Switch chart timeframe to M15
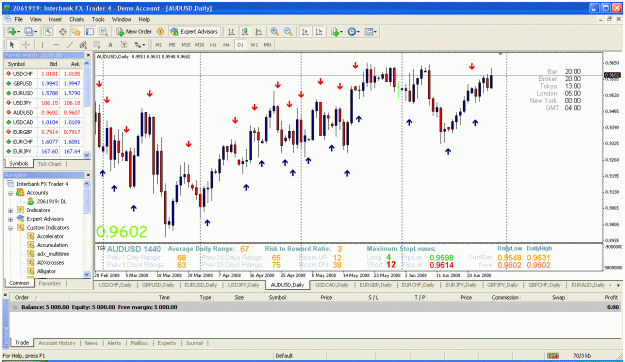625x362 pixels. pos(186,45)
